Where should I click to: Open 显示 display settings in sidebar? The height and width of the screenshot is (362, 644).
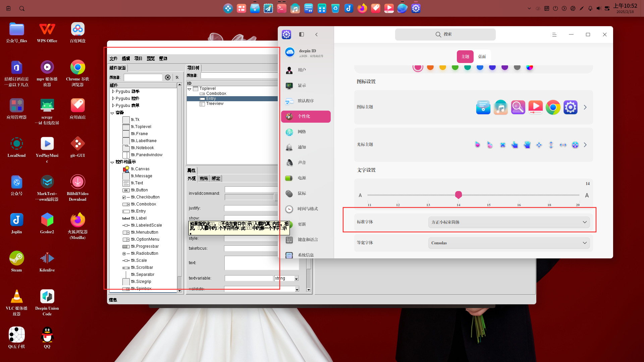tap(306, 85)
